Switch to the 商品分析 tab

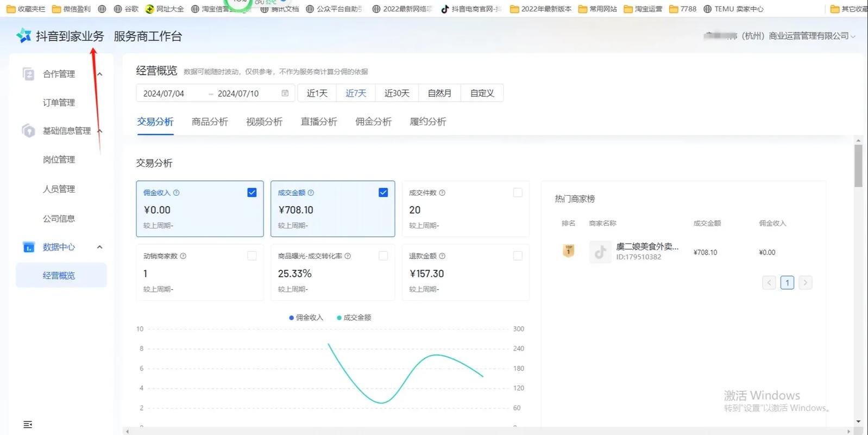[210, 122]
